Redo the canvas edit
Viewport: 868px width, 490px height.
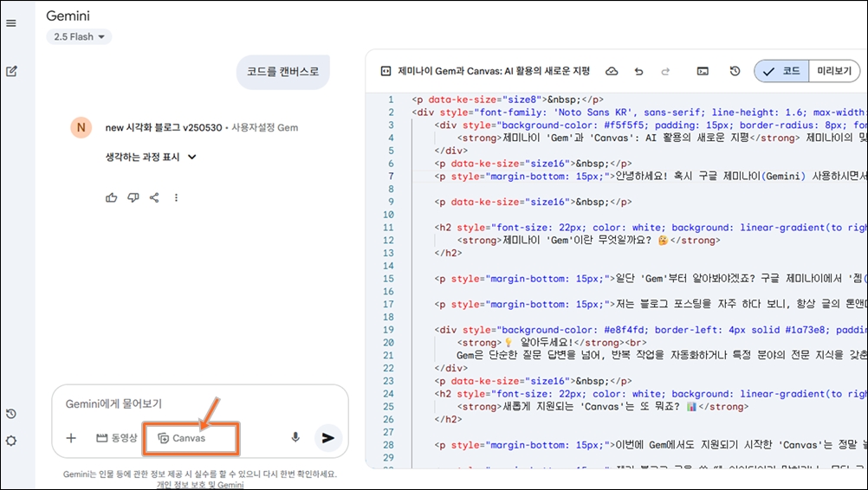click(x=665, y=71)
